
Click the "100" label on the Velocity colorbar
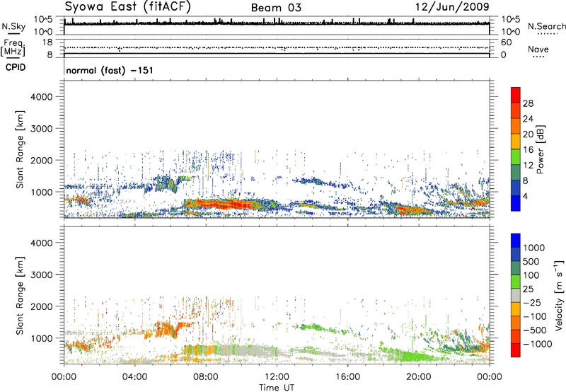tap(531, 275)
